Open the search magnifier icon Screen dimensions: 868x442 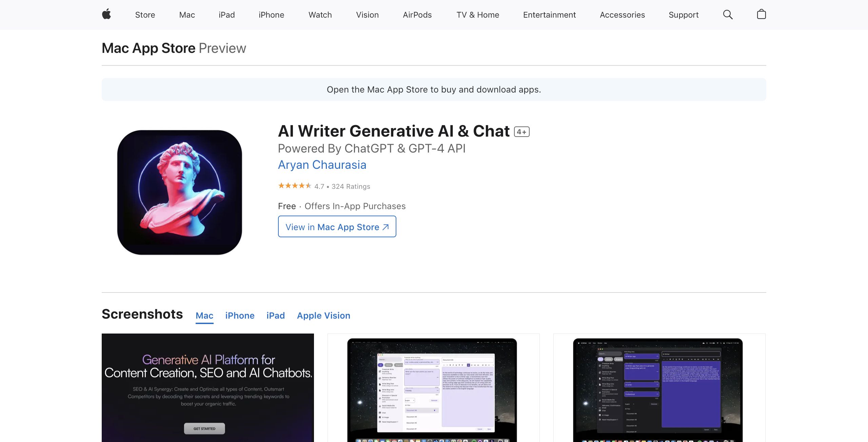728,15
